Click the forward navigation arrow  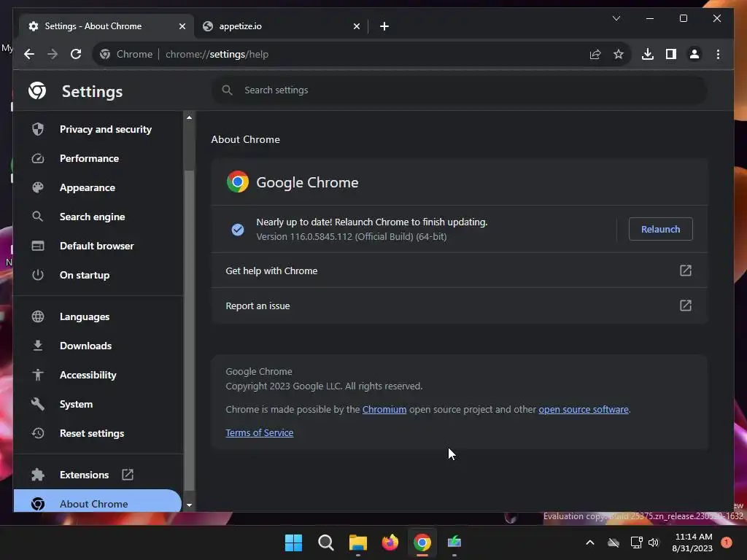pos(53,54)
